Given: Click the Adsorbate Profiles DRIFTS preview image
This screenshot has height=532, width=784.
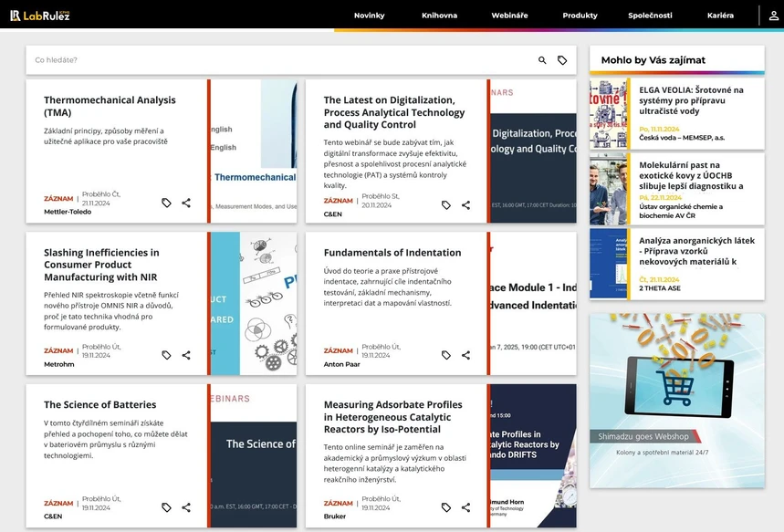Looking at the screenshot, I should pyautogui.click(x=534, y=456).
